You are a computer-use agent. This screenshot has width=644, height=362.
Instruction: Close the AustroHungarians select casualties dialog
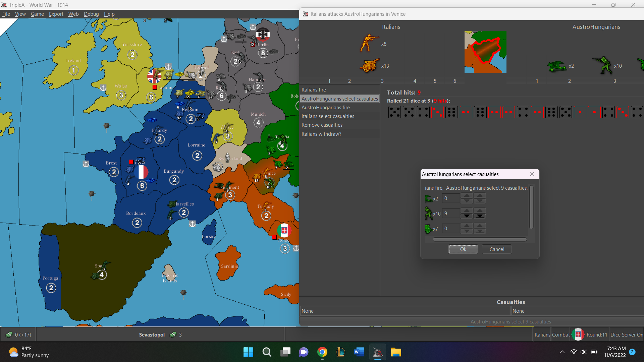pos(532,174)
